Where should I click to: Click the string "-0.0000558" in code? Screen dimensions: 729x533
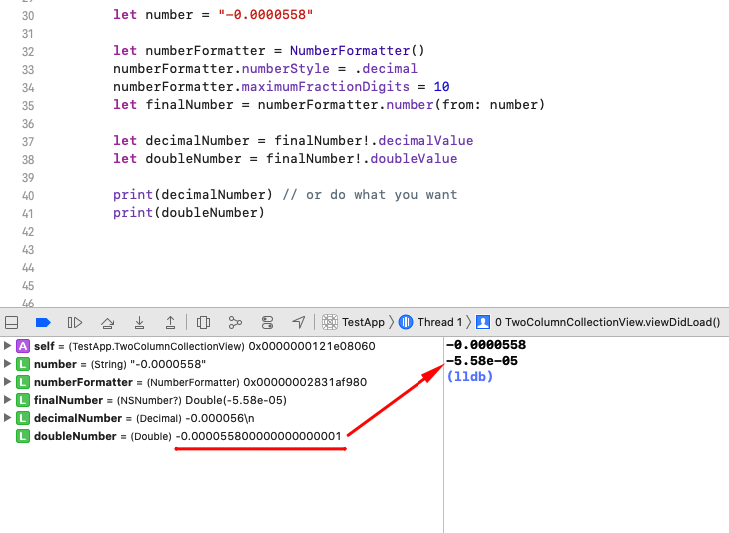(265, 14)
